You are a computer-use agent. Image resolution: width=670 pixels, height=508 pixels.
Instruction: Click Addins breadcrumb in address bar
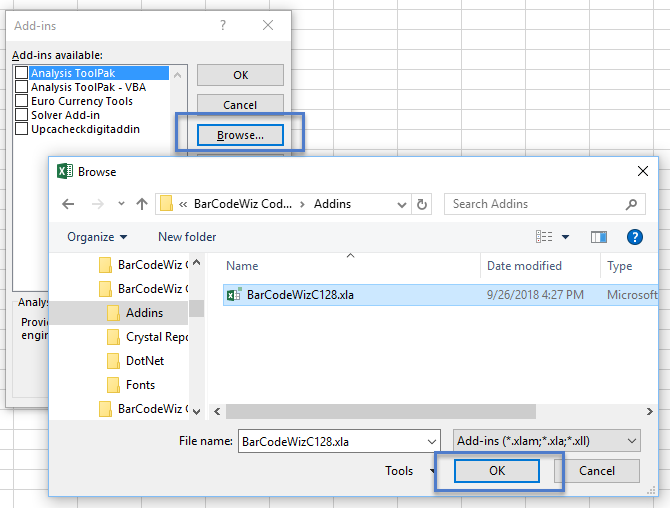pos(332,204)
